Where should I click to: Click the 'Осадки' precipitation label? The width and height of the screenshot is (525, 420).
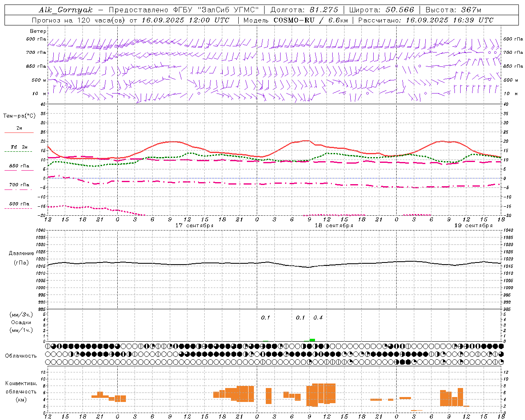21,322
